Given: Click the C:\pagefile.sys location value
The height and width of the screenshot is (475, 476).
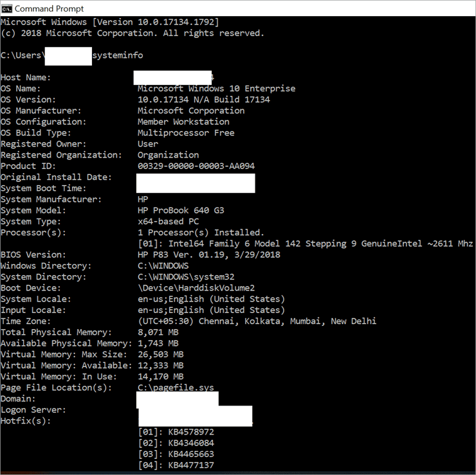Looking at the screenshot, I should (176, 388).
